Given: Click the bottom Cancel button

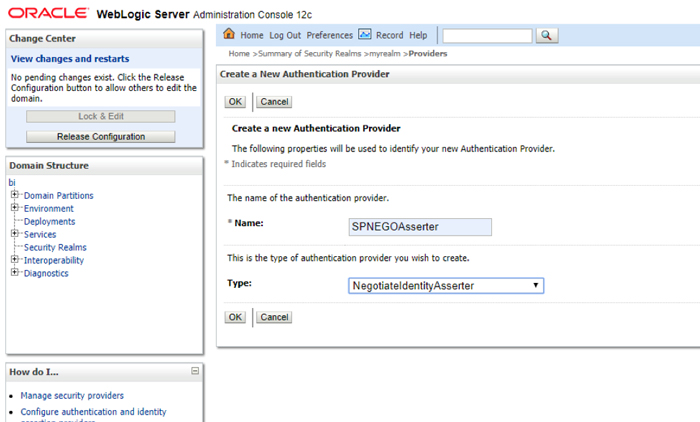Looking at the screenshot, I should point(274,317).
